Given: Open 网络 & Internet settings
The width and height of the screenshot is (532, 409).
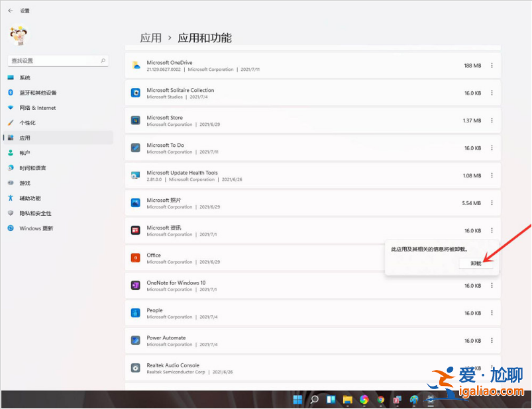Looking at the screenshot, I should (x=36, y=107).
